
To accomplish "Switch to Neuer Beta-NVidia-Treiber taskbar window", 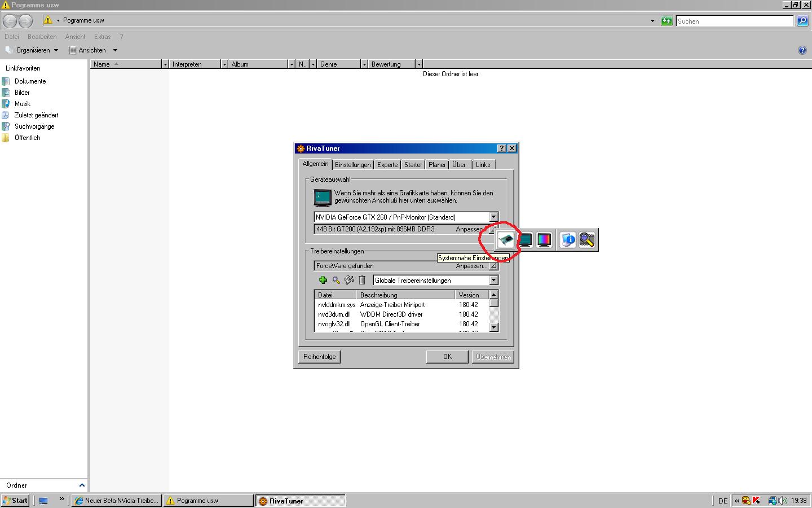I will click(117, 501).
